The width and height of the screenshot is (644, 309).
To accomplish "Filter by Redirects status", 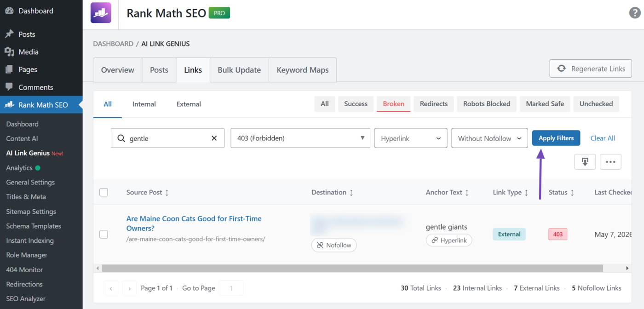I will pos(434,104).
